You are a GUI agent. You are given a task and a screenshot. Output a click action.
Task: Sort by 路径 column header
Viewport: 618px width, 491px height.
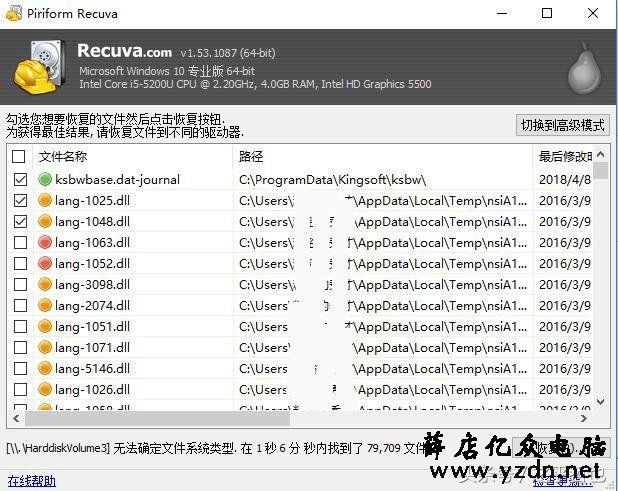click(x=382, y=156)
